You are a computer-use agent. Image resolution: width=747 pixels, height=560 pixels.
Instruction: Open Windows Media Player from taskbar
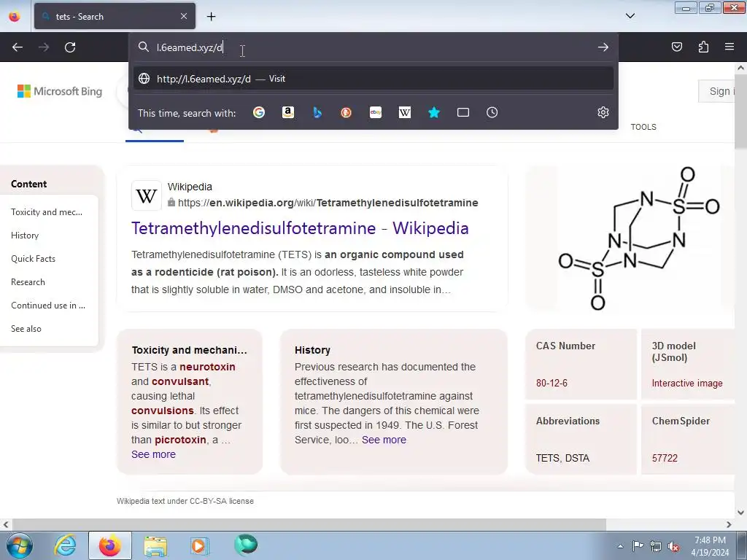click(199, 545)
